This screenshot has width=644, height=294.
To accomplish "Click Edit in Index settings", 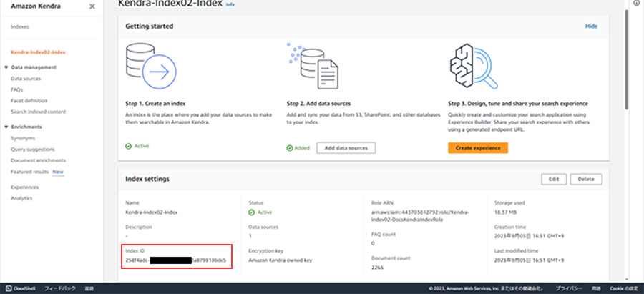I will click(554, 179).
